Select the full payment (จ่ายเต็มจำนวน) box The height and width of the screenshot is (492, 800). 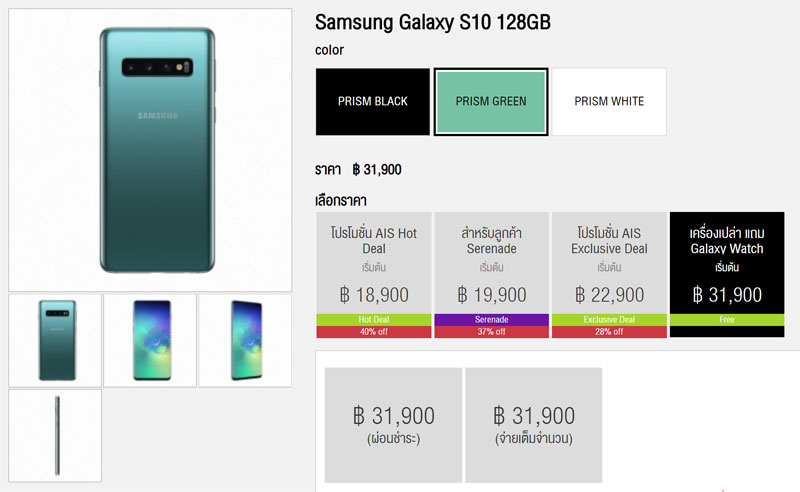(533, 425)
